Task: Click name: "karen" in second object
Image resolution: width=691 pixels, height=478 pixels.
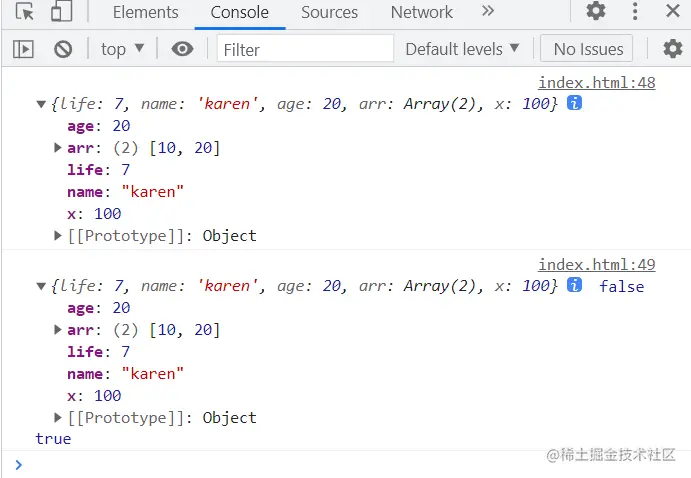Action: 126,374
